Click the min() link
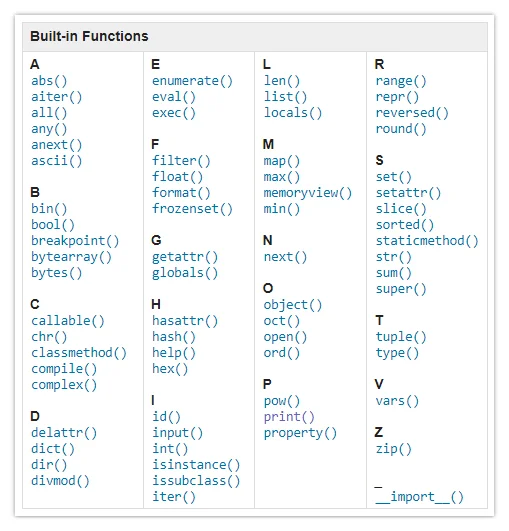 [x=282, y=209]
